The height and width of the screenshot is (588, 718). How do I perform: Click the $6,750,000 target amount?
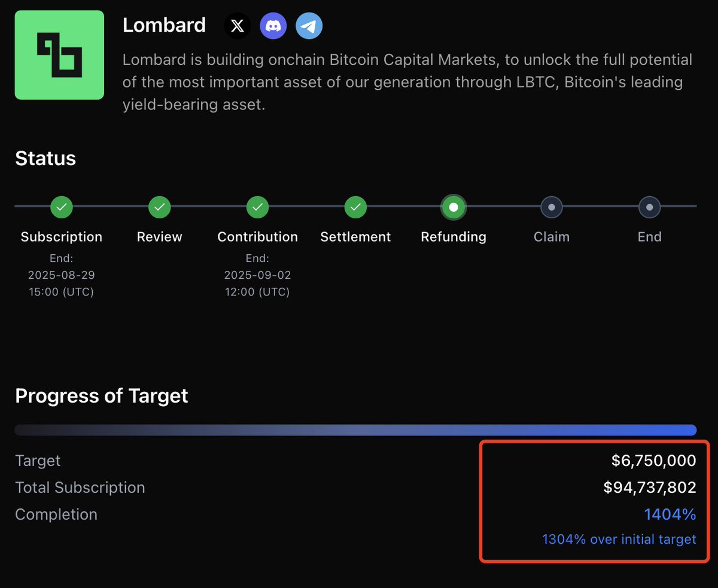point(654,461)
